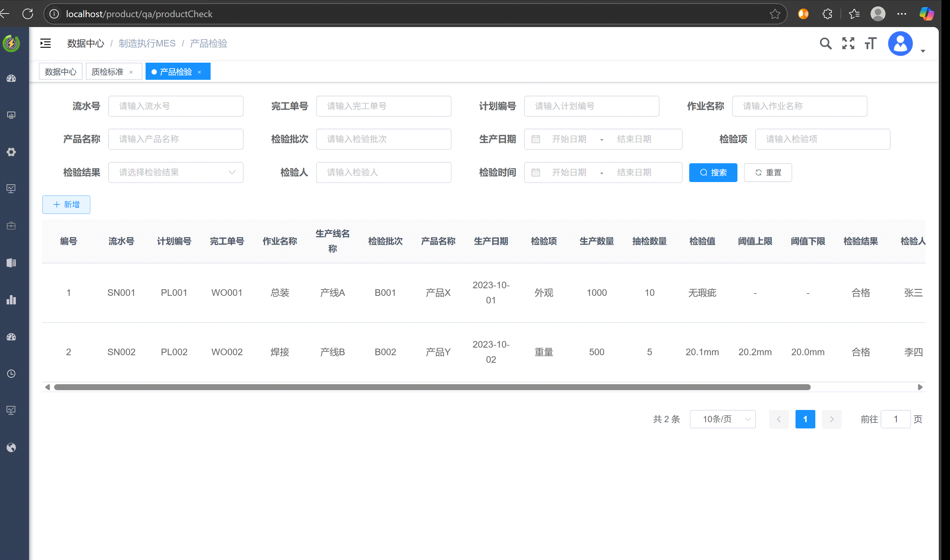
Task: Switch to the 质检标准 tab
Action: 108,72
